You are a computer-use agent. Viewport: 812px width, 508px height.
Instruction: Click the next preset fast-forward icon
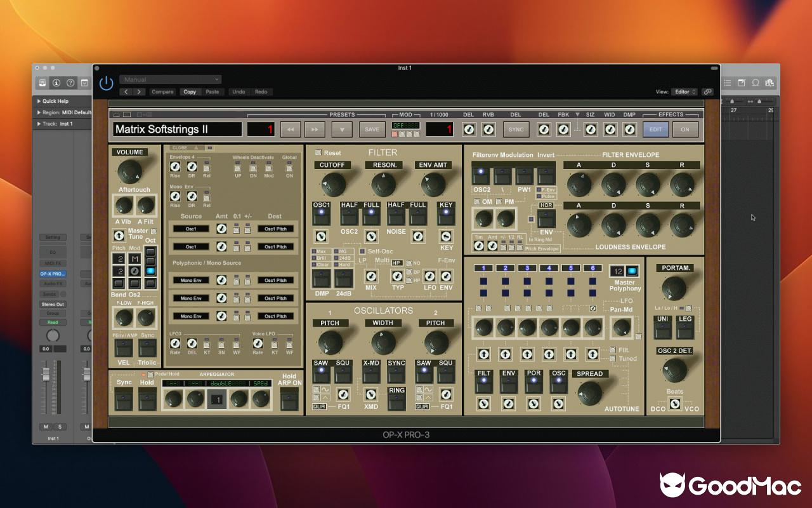click(x=315, y=129)
